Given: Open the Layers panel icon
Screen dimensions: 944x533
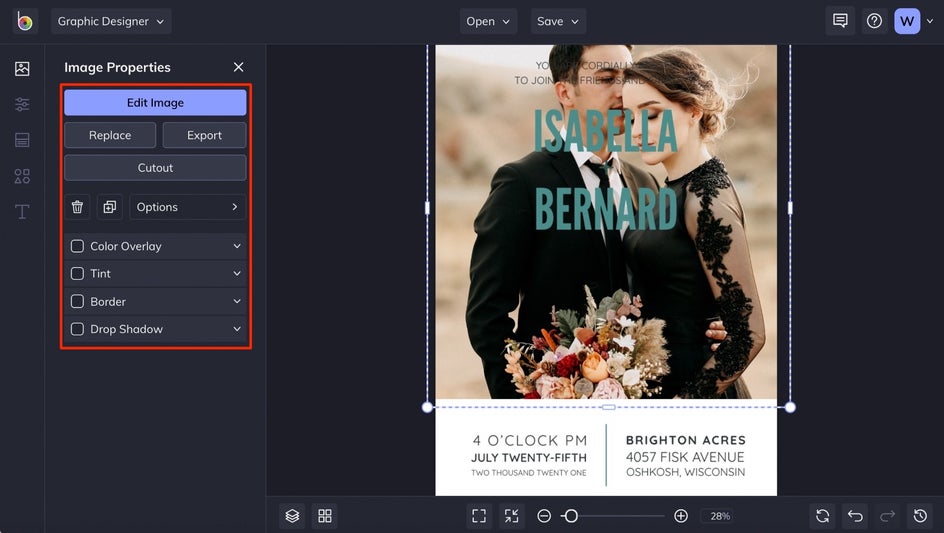Looking at the screenshot, I should (292, 516).
